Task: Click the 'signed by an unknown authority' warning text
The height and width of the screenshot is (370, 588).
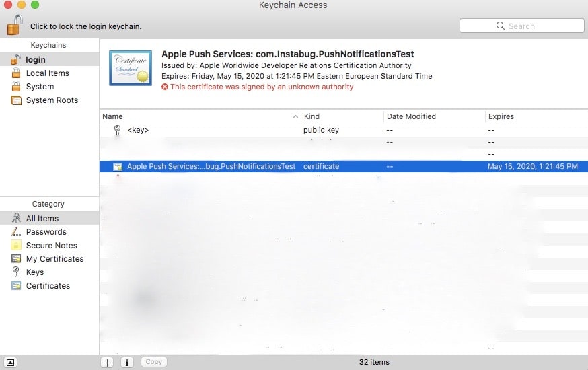Action: pyautogui.click(x=262, y=87)
